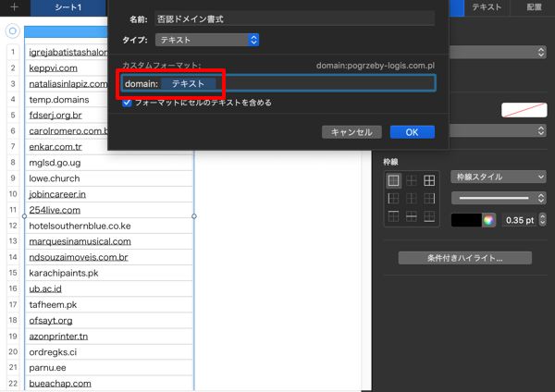The height and width of the screenshot is (392, 555).
Task: Select cell jobincareer.in
Action: coord(109,194)
